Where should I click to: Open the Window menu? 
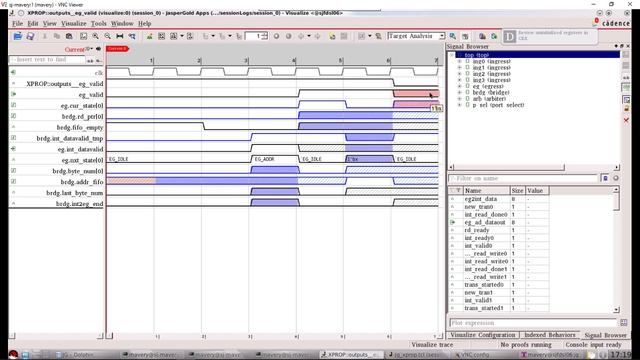point(122,24)
